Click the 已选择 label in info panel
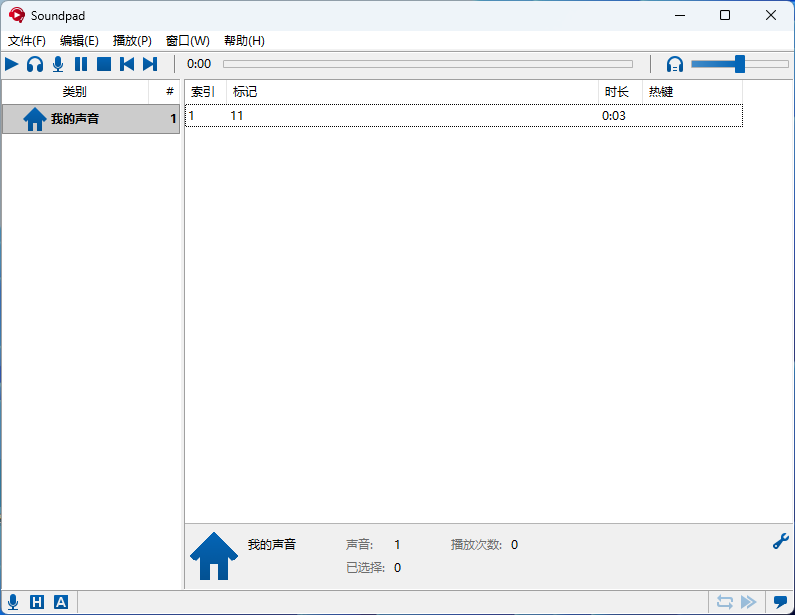This screenshot has height=615, width=795. (x=365, y=567)
